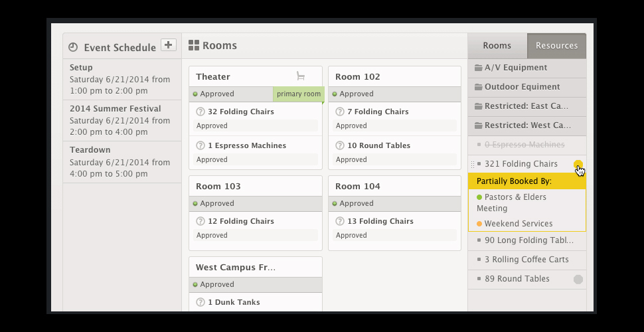Click help icon beside 32 Folding Chairs
Viewport: 644px width, 332px height.
coord(200,112)
